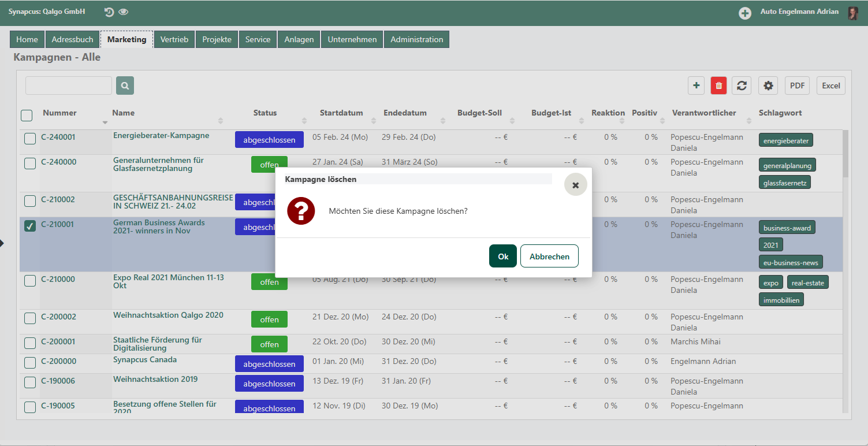Switch to the Administration tab
Image resolution: width=868 pixels, height=446 pixels.
tap(417, 39)
